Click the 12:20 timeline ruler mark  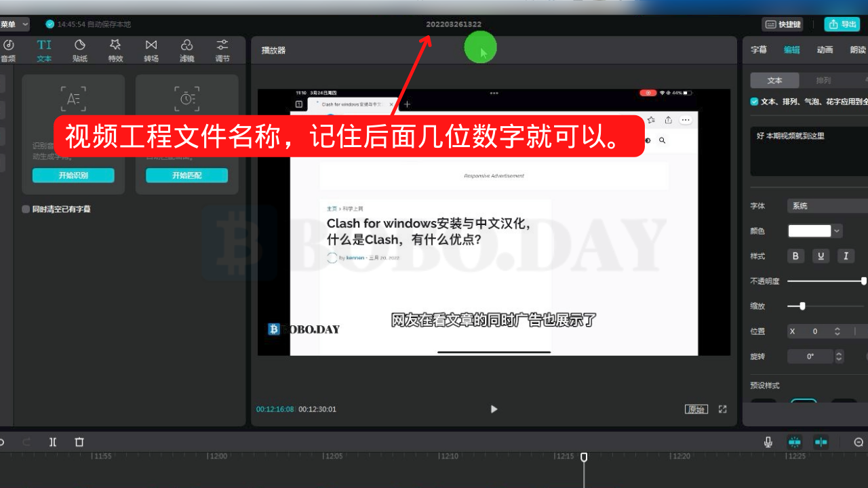[x=681, y=456]
